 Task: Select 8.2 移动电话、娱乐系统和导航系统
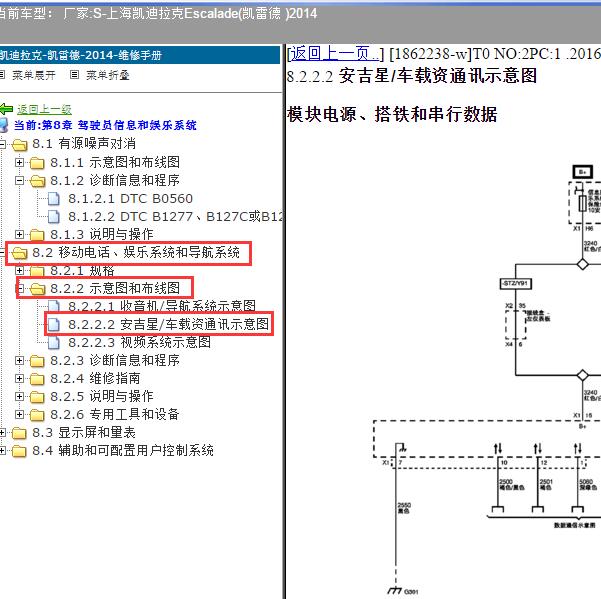tap(136, 252)
